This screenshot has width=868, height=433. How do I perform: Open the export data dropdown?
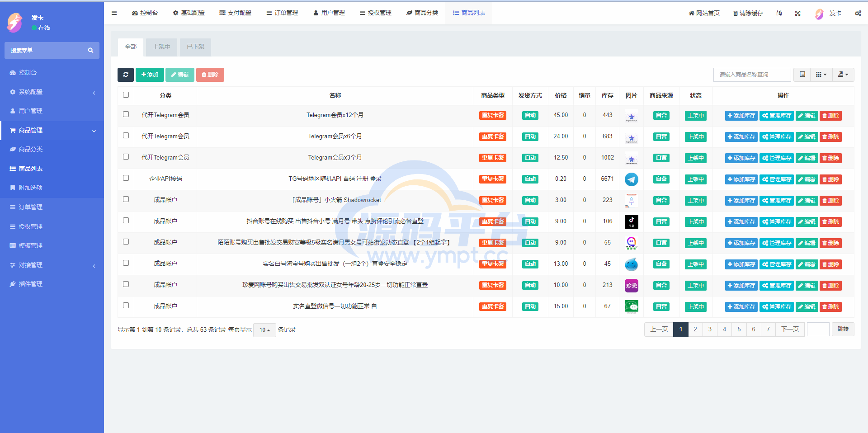pos(843,75)
